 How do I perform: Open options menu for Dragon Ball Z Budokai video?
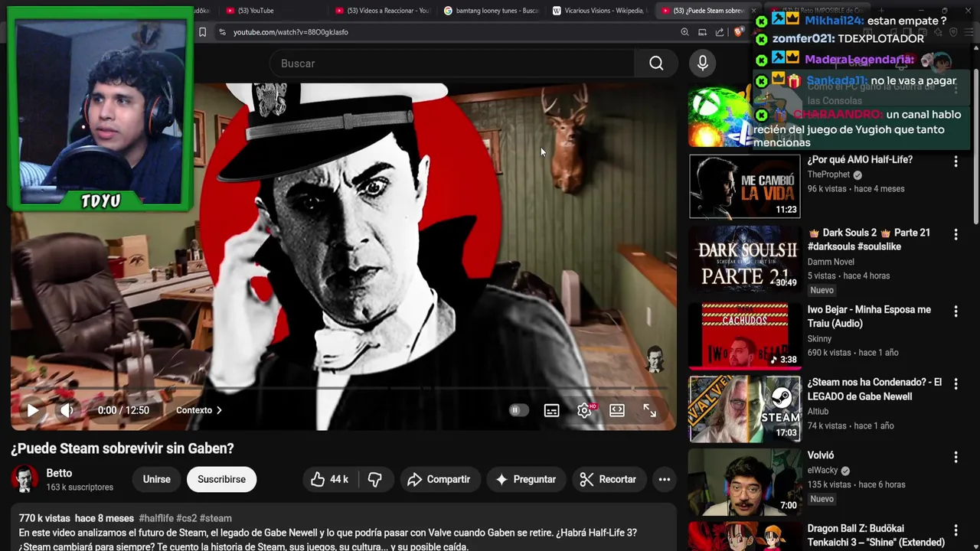(955, 530)
